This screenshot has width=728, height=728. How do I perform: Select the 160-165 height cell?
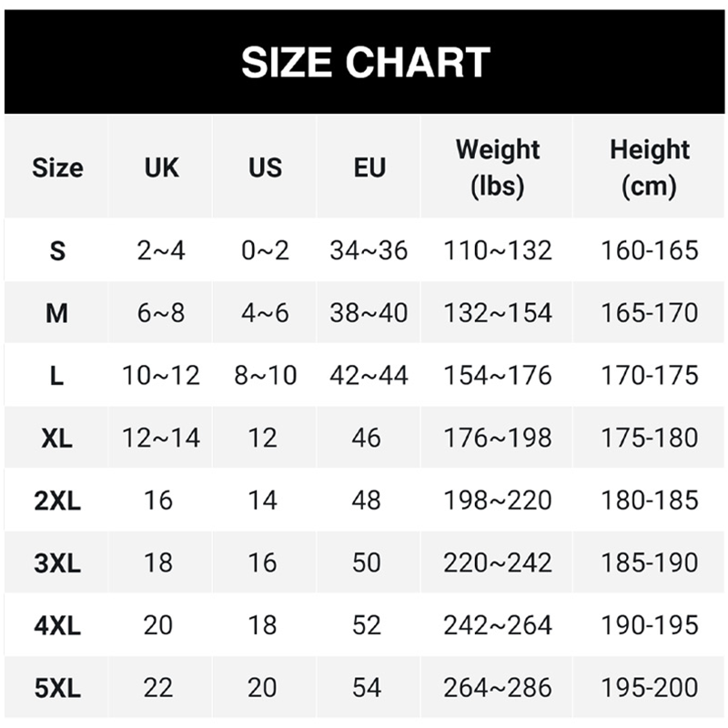[649, 250]
